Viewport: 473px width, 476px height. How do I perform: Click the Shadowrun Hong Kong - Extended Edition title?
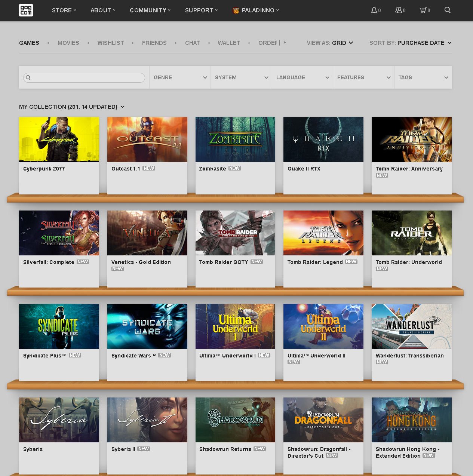[408, 452]
